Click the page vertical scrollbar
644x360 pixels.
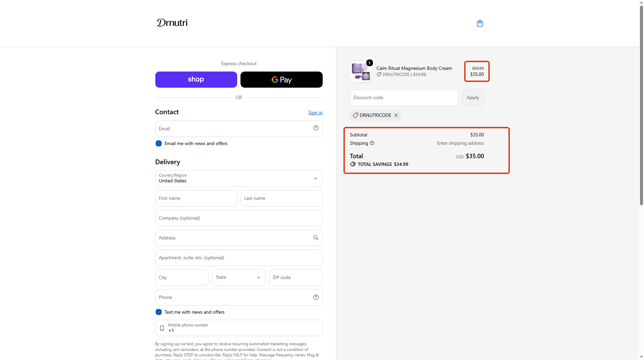(x=641, y=106)
